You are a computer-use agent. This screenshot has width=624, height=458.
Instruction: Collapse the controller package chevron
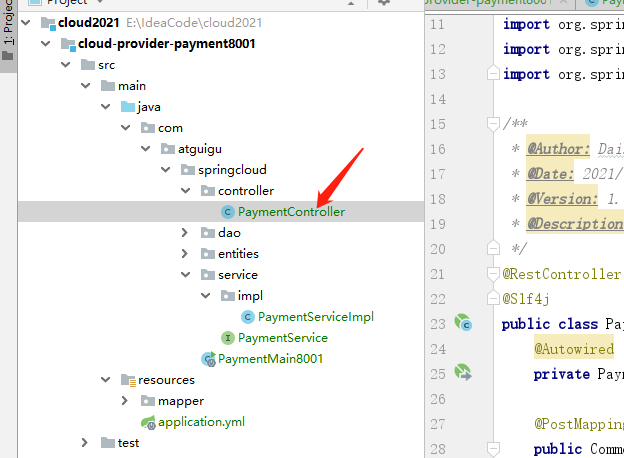click(x=185, y=191)
